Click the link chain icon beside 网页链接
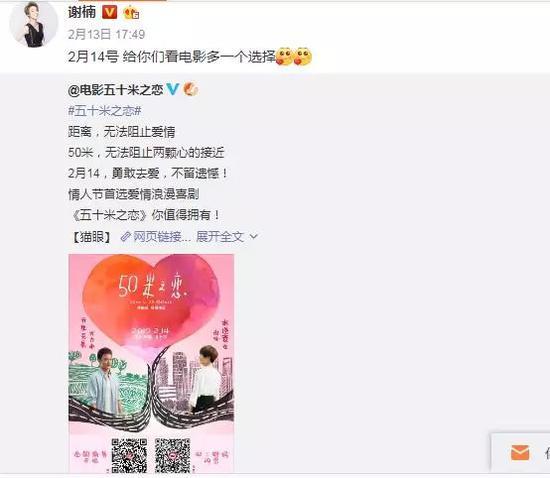This screenshot has height=478, width=550. (x=125, y=237)
